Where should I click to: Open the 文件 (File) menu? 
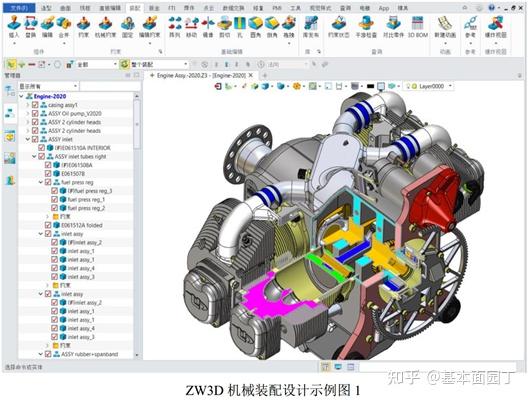click(19, 7)
